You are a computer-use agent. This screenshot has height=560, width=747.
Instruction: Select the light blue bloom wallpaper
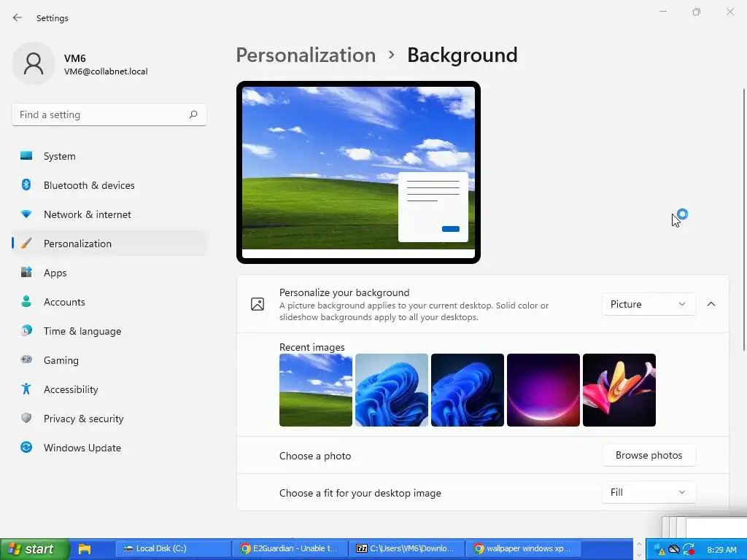click(392, 390)
